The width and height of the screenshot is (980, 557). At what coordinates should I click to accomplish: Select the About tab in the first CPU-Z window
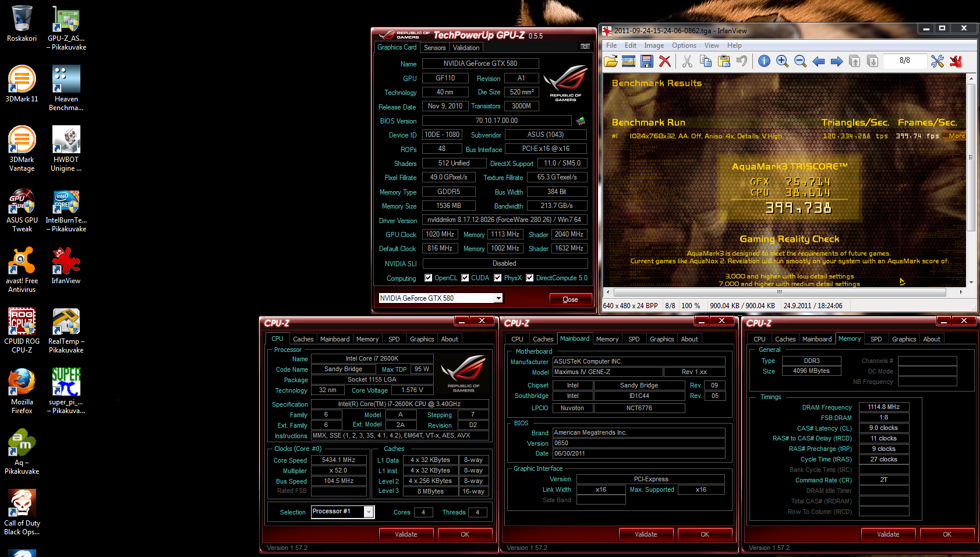(x=450, y=339)
